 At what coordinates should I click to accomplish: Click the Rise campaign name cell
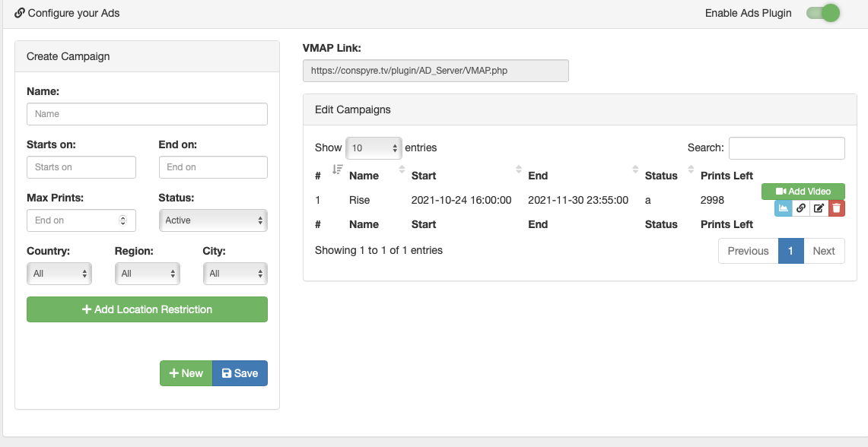coord(359,200)
